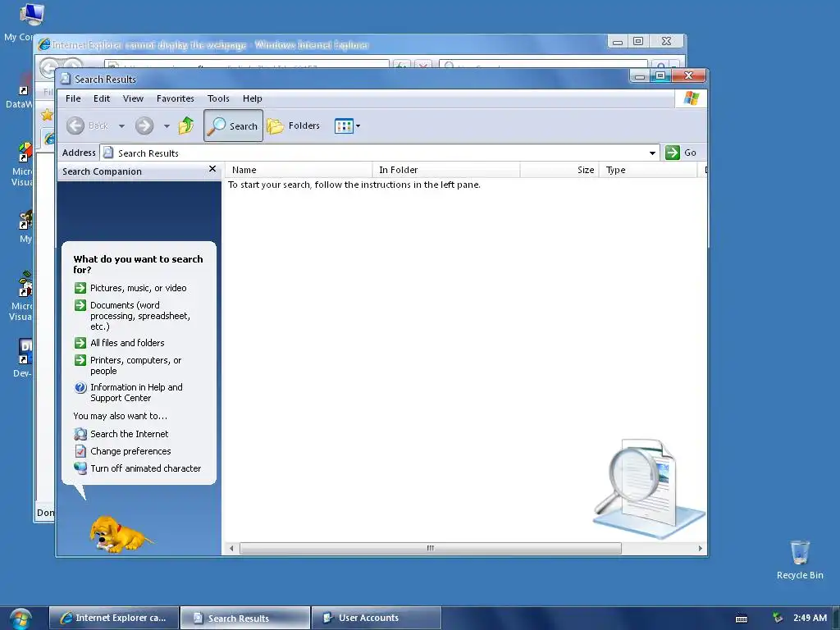Search for Pictures, music, or video
The image size is (840, 630).
[138, 288]
